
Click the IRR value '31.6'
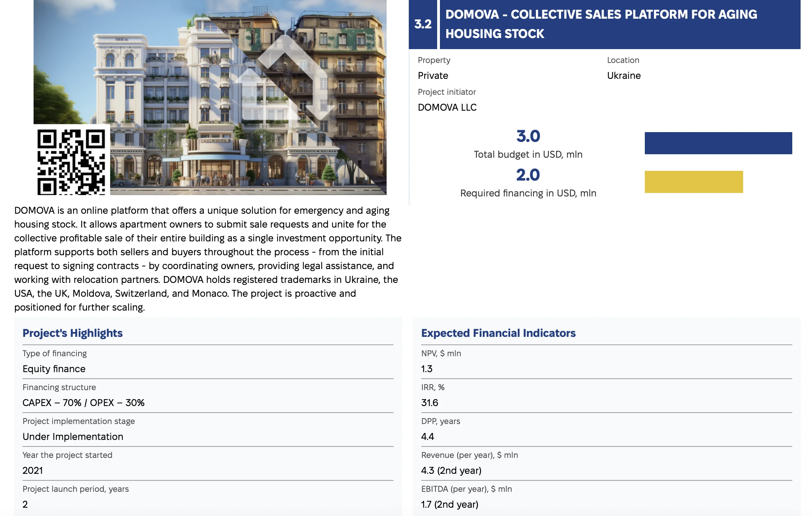[430, 403]
